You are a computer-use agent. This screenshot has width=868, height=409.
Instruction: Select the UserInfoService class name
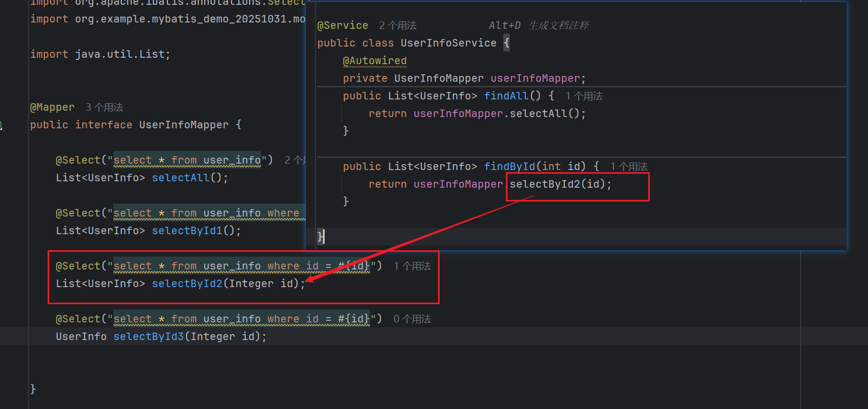pyautogui.click(x=448, y=43)
